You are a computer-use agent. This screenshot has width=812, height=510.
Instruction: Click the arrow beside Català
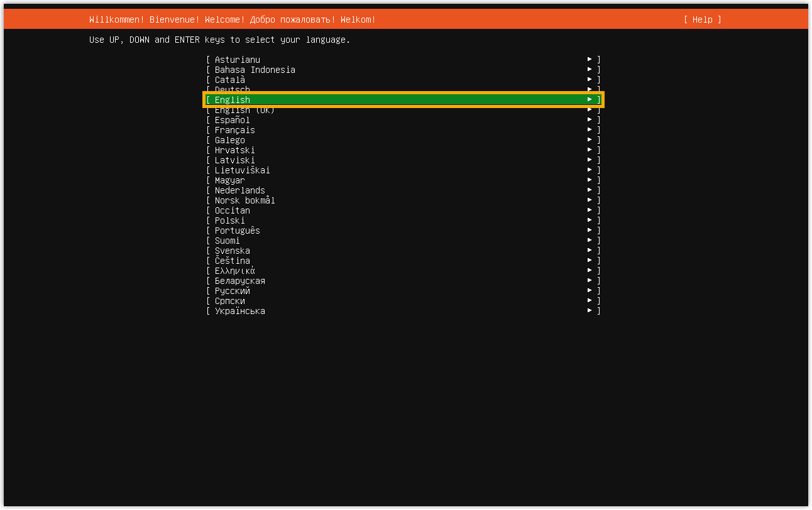(590, 80)
